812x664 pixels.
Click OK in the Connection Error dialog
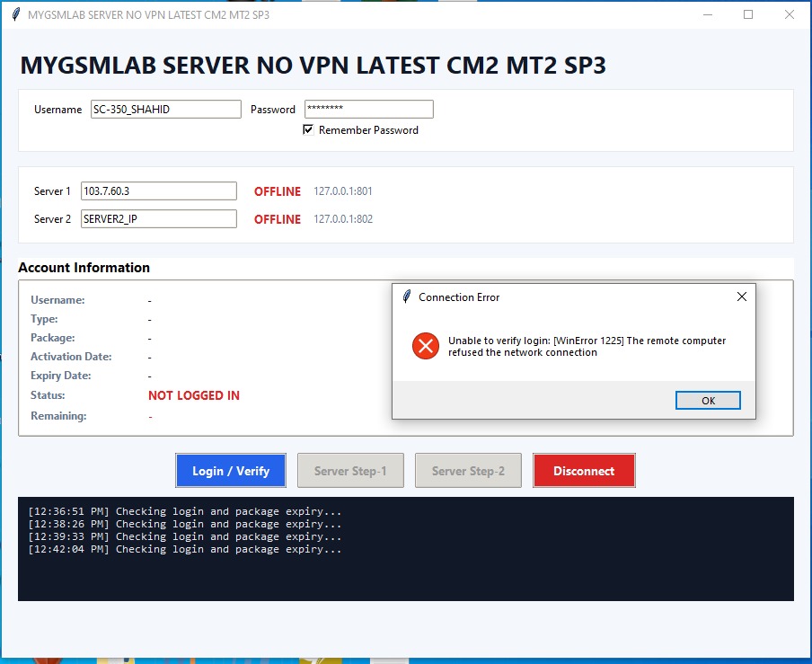708,401
